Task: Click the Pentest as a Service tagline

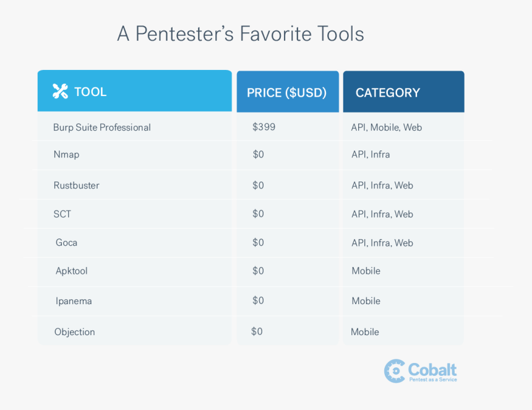Action: 433,380
